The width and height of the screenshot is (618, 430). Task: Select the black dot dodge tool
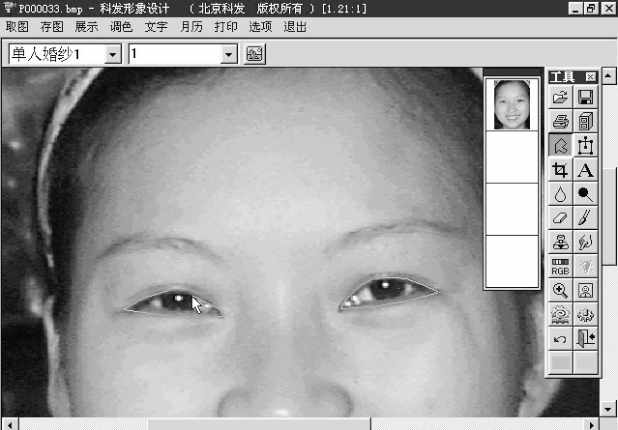[x=585, y=194]
